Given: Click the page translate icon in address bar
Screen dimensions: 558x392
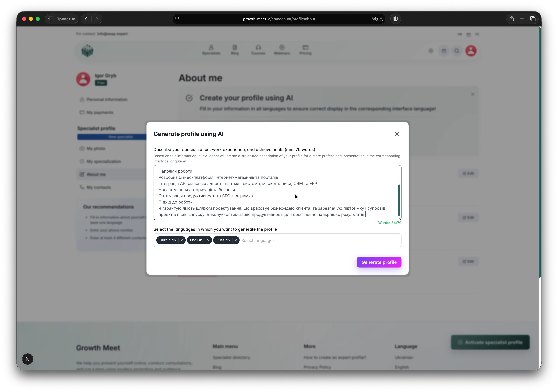Looking at the screenshot, I should click(375, 19).
